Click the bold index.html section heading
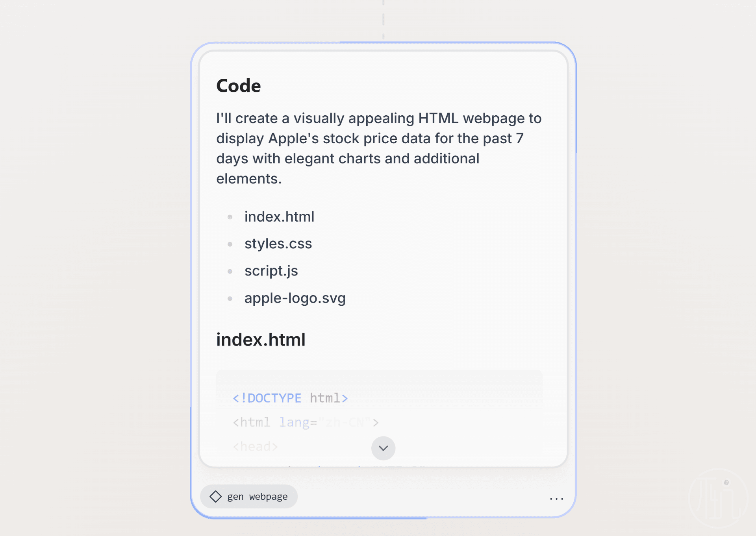The image size is (756, 536). click(x=261, y=339)
